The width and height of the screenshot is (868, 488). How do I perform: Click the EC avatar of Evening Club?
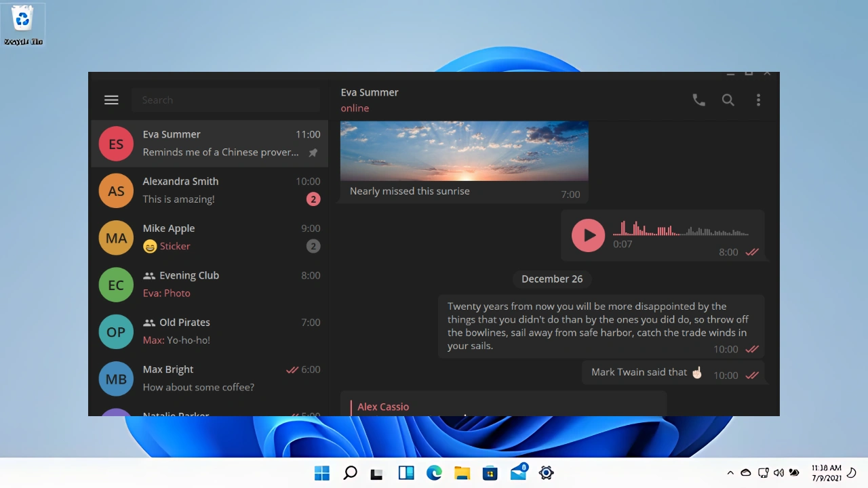[x=116, y=285]
